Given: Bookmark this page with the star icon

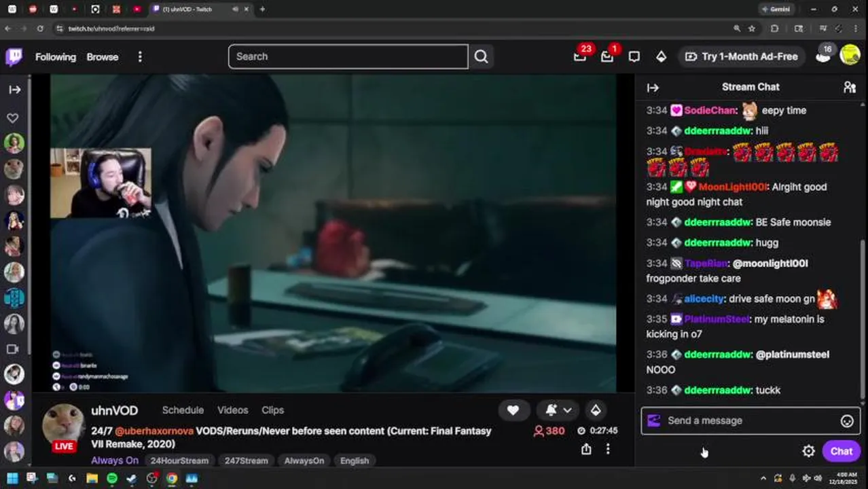Looking at the screenshot, I should point(752,29).
